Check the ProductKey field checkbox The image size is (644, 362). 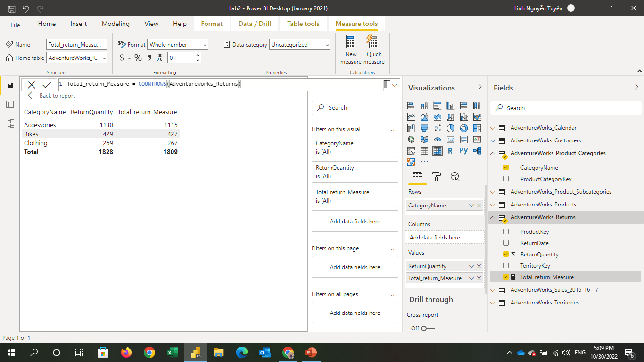tap(506, 231)
